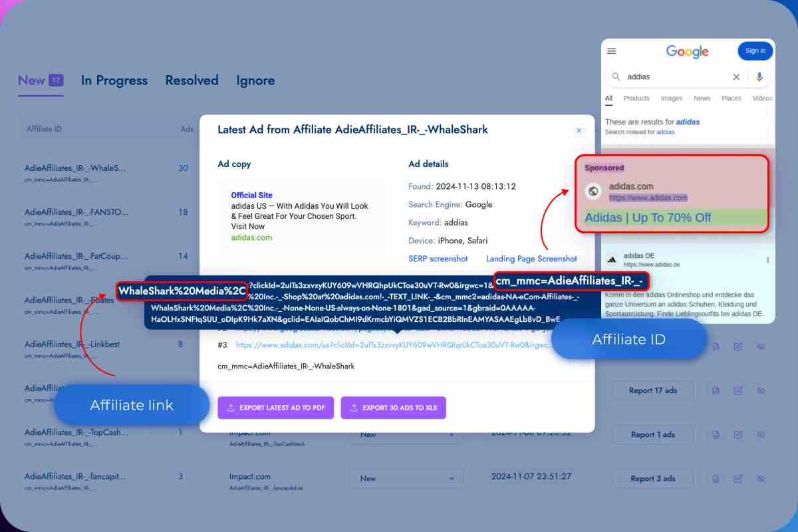Open document icon beside Report 3 ads
Screen dimensions: 798x532
[716, 478]
